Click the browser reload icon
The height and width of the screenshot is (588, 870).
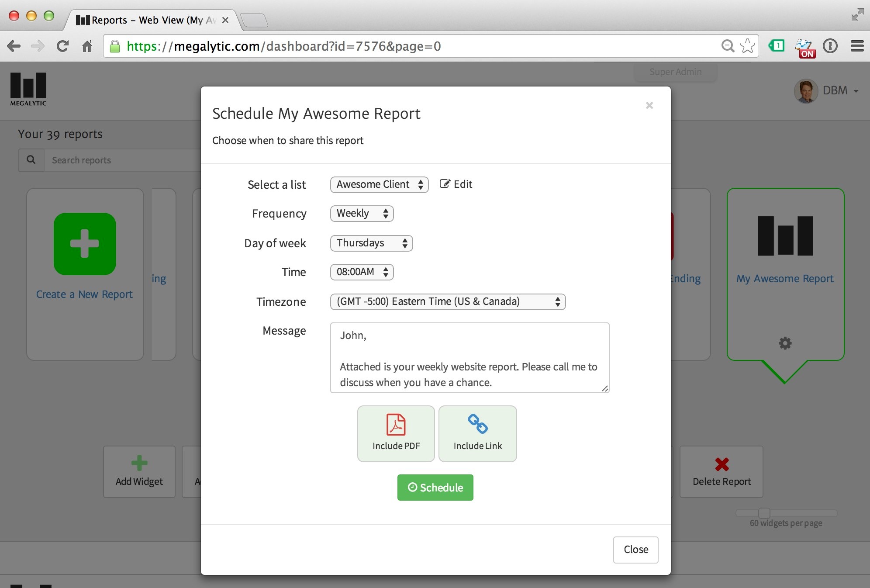pos(62,46)
